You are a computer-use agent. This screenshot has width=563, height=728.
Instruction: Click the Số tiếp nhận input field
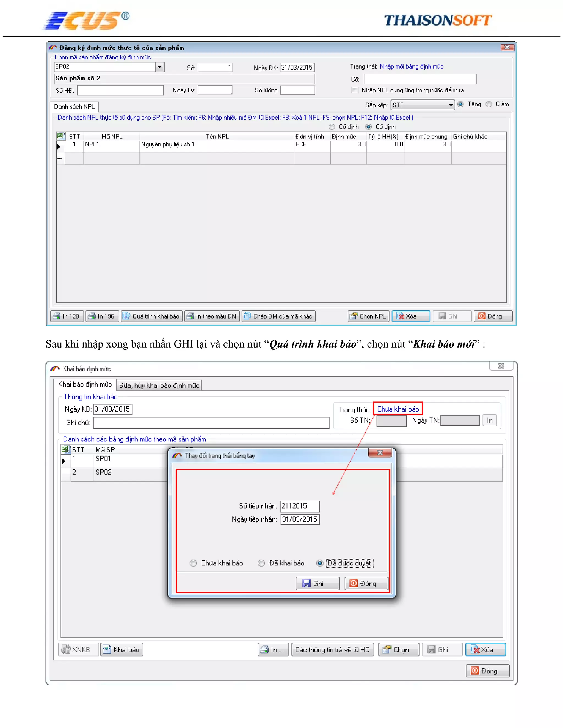coord(300,506)
